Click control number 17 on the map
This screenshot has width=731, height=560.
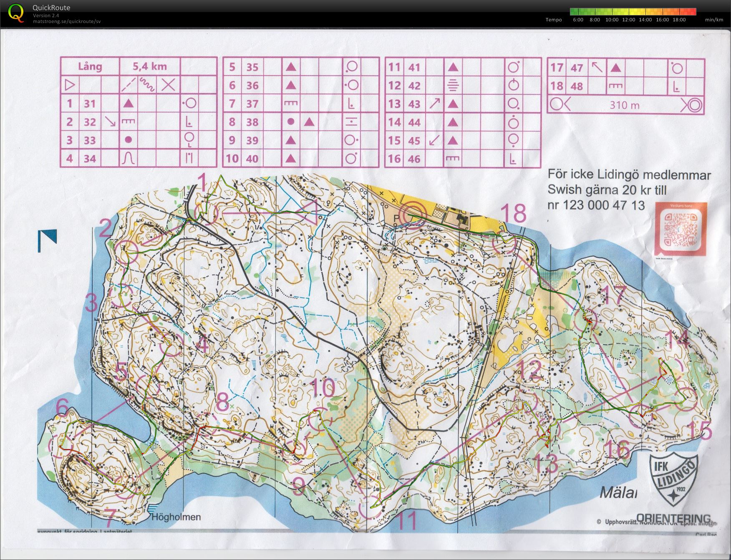[615, 296]
